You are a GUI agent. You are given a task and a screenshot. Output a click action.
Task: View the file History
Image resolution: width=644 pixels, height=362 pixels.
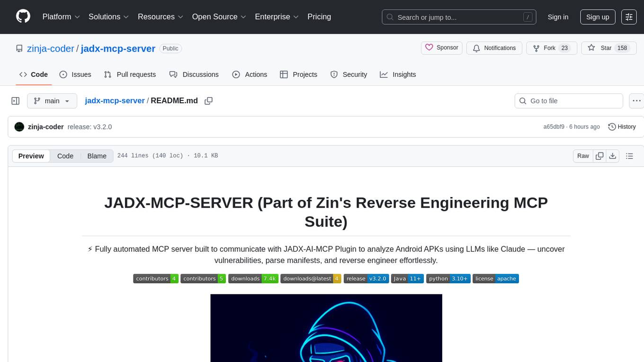tap(622, 127)
